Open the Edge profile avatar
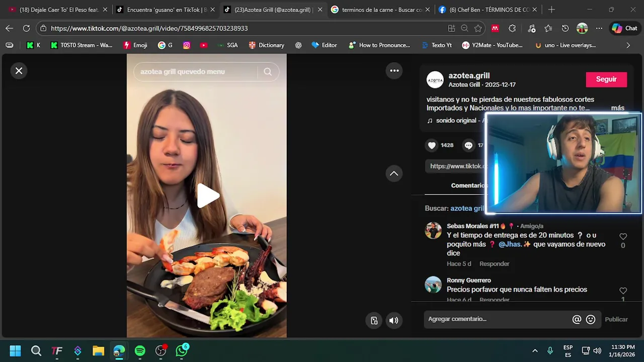Viewport: 644px width, 362px height. (x=582, y=29)
